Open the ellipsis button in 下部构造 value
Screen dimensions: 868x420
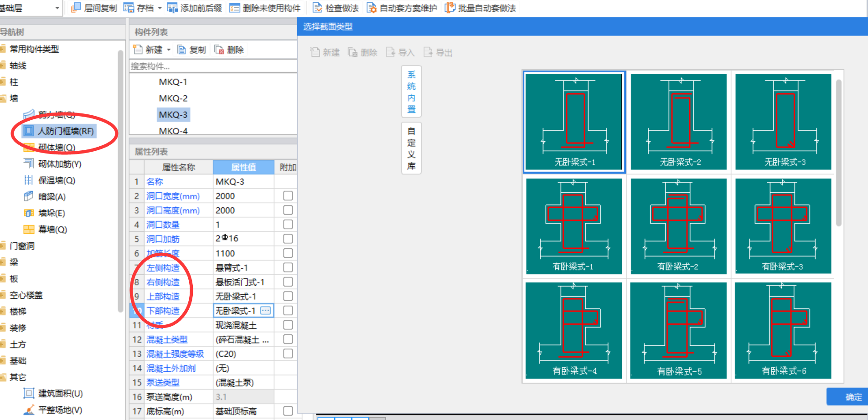[266, 310]
